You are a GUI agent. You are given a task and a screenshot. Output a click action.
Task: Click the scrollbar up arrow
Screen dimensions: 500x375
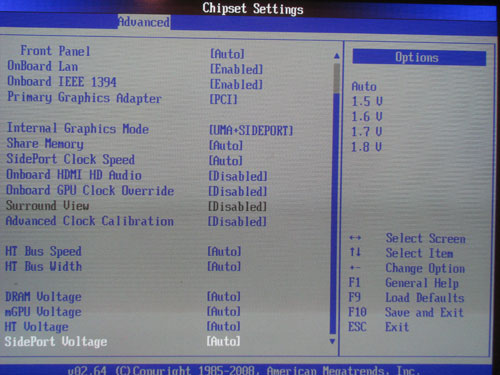(x=337, y=56)
